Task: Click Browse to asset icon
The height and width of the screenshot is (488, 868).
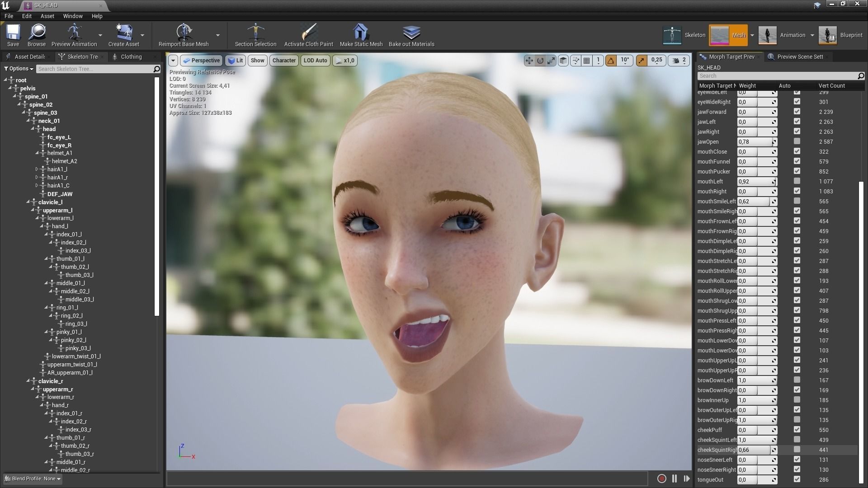Action: [36, 33]
